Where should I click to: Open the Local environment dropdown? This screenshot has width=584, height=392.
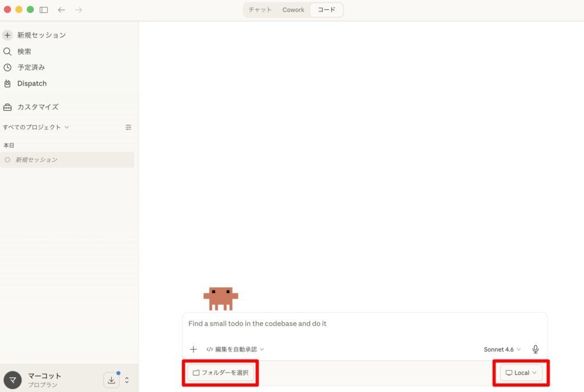click(x=521, y=373)
